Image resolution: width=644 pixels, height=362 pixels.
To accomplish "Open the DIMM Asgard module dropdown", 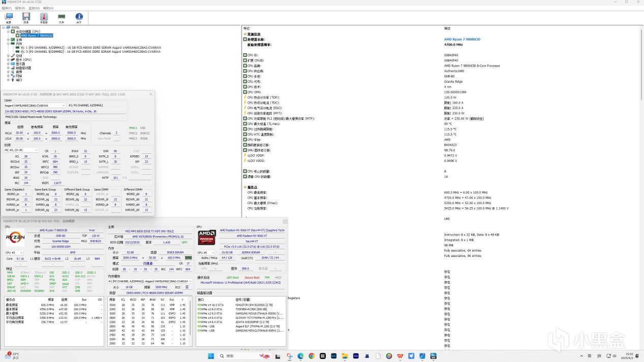I will tap(35, 106).
